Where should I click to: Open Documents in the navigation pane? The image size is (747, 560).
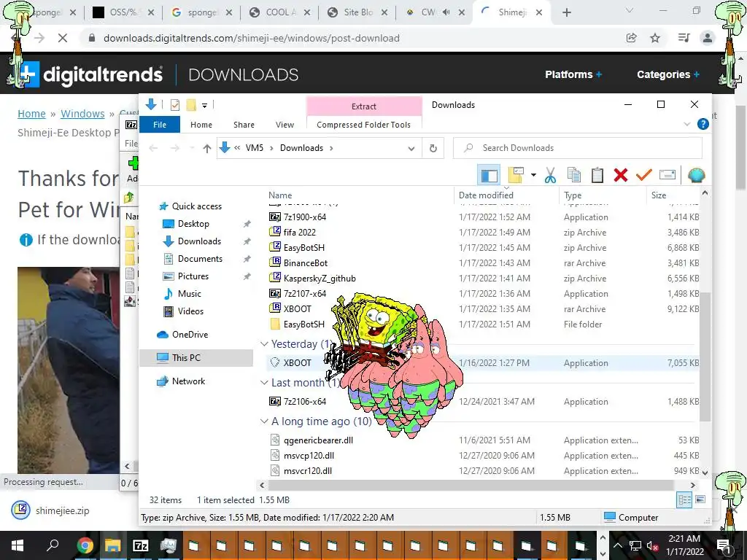point(200,259)
